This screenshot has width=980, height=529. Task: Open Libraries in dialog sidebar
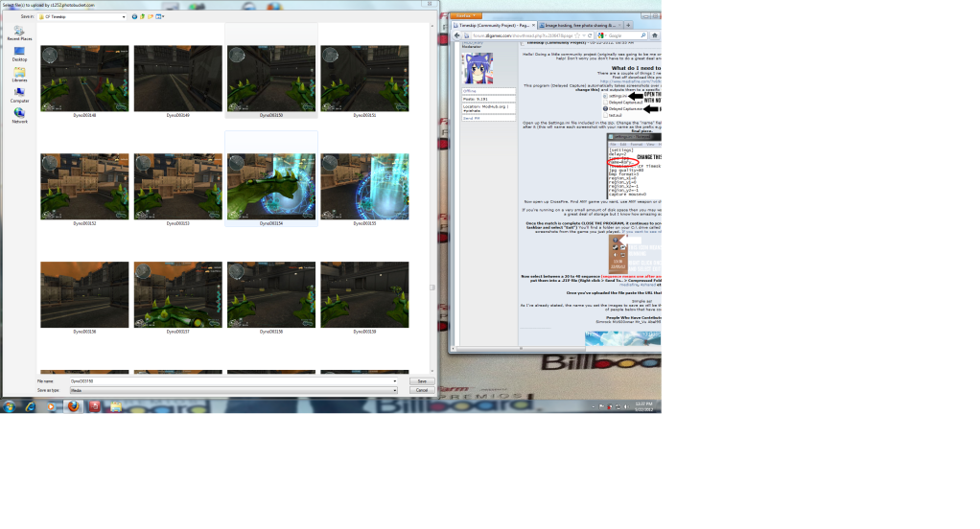pyautogui.click(x=19, y=75)
